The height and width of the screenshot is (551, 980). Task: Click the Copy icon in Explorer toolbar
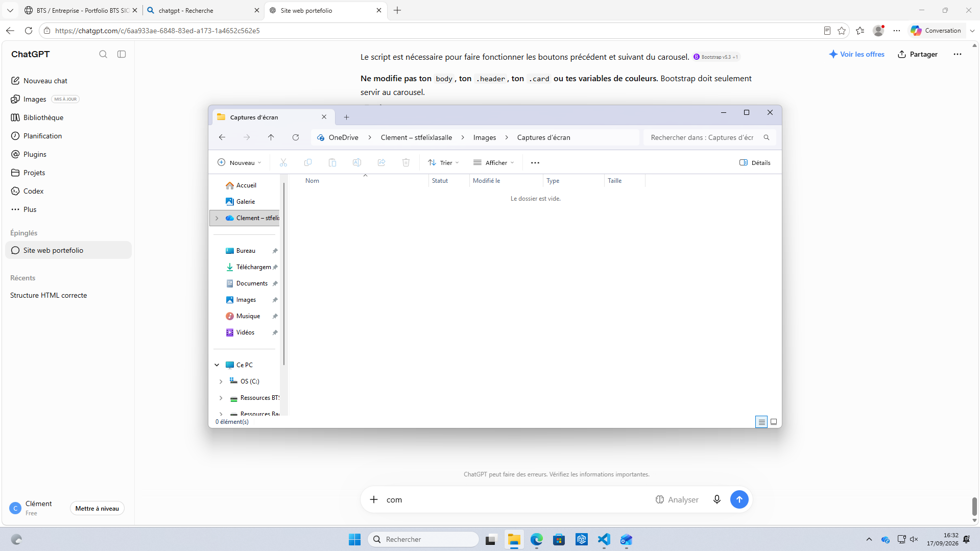pyautogui.click(x=308, y=162)
